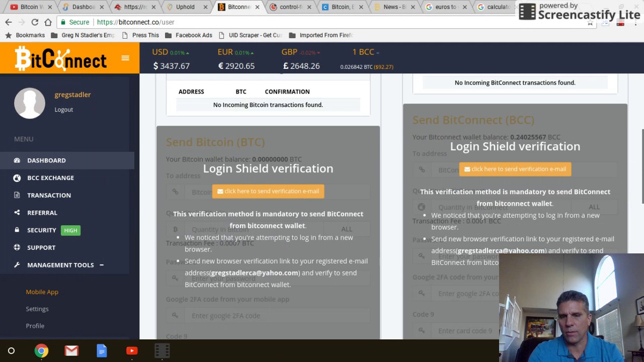Send BitConnect BCC verification e-mail button
Image resolution: width=644 pixels, height=362 pixels.
coord(515,169)
